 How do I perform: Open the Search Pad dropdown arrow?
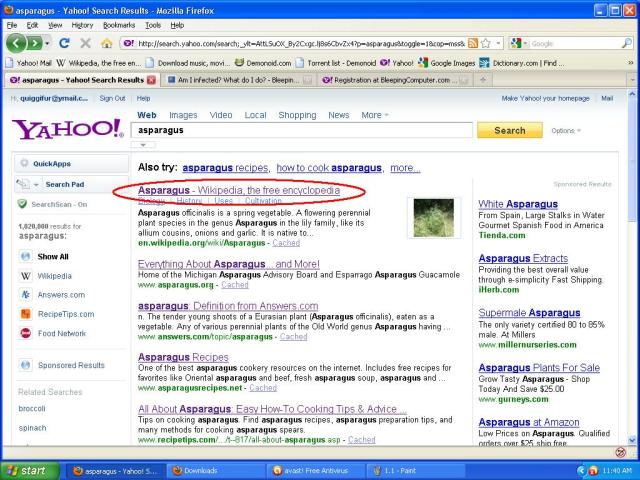36,184
